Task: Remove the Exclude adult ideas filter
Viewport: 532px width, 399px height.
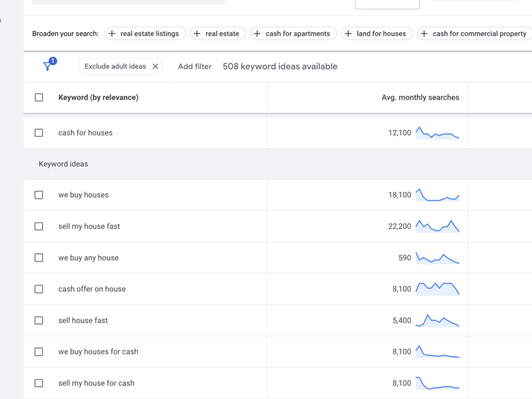Action: pyautogui.click(x=155, y=66)
